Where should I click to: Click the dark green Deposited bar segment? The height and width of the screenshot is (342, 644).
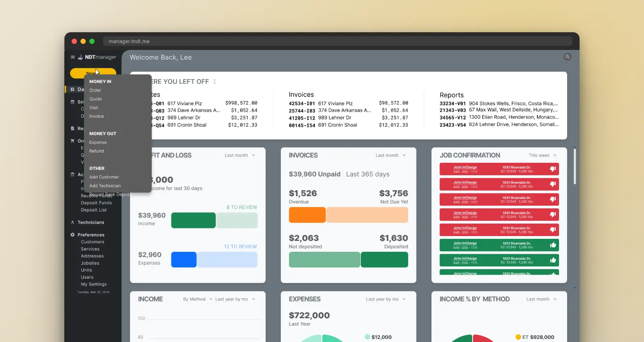pyautogui.click(x=384, y=260)
